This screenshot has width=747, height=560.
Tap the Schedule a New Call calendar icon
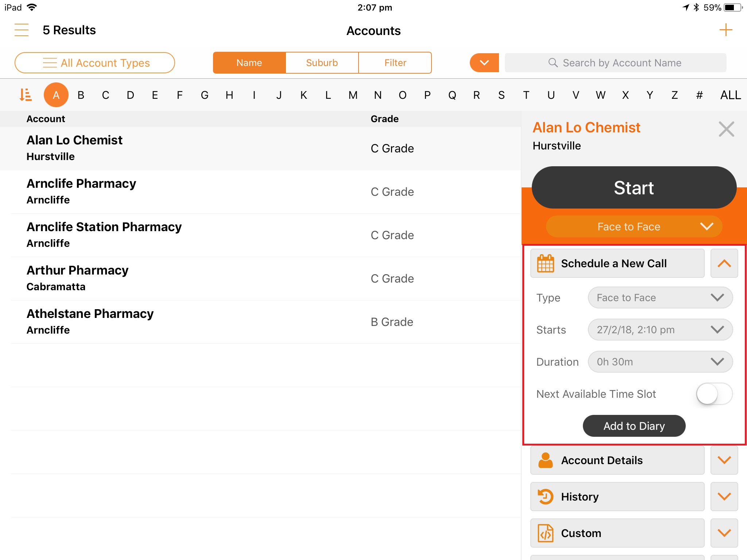click(545, 263)
